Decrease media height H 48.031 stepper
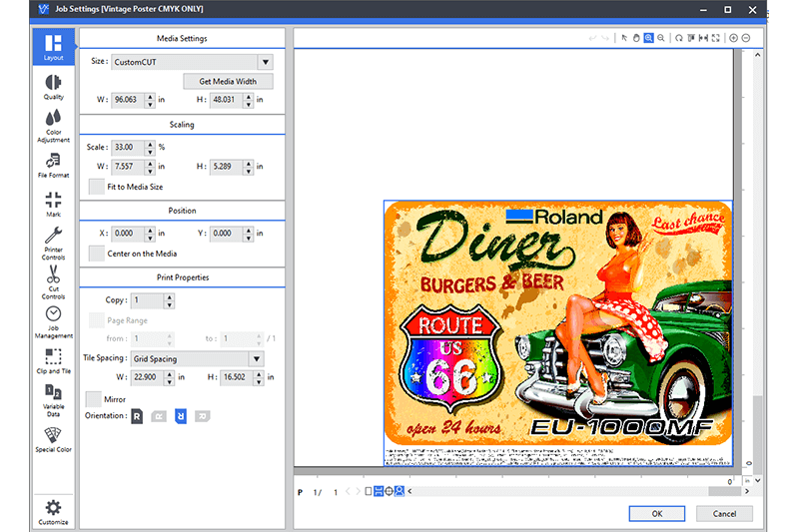Screen dimensions: 799x532 click(248, 104)
